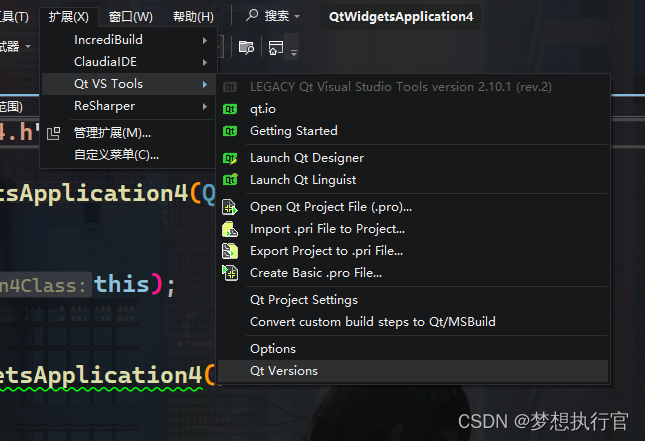
Task: Open qt.io from the Qt menu
Action: [x=413, y=109]
